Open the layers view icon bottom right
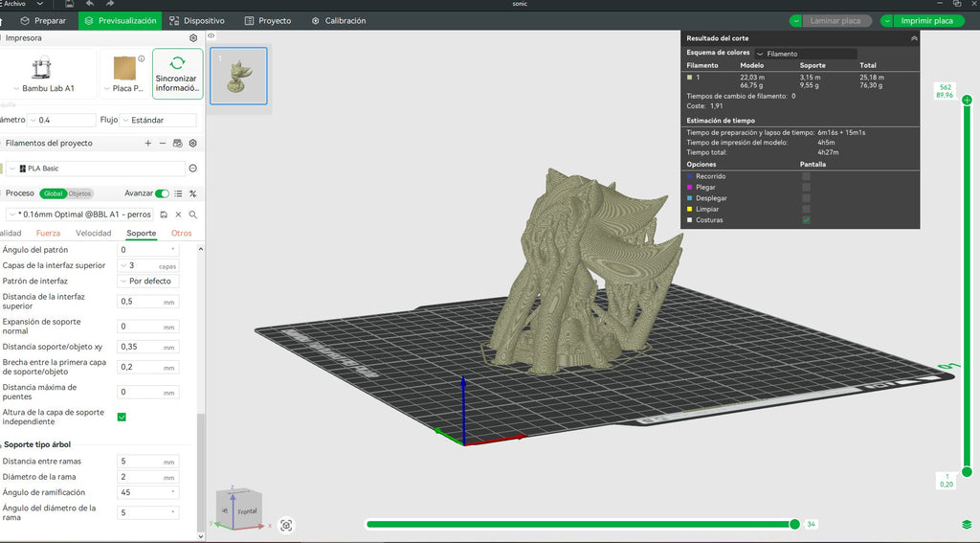The height and width of the screenshot is (543, 980). pyautogui.click(x=967, y=525)
